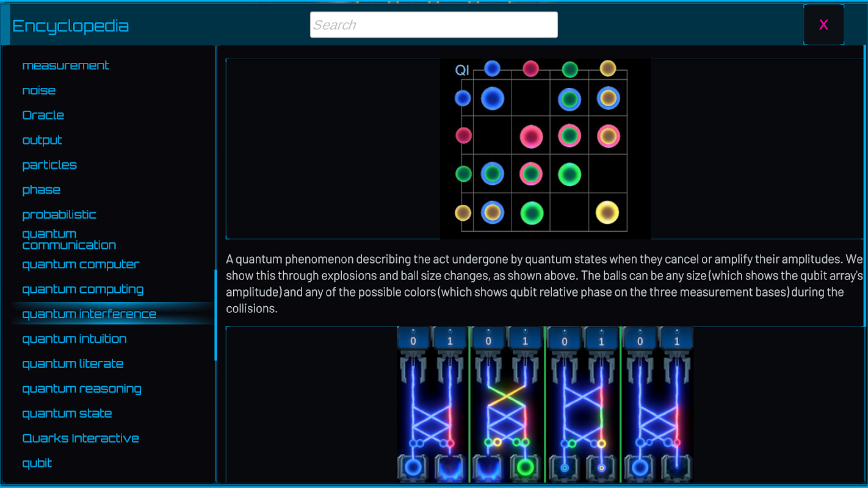Select the quantum computing entry
Image resolution: width=868 pixels, height=488 pixels.
tap(83, 289)
